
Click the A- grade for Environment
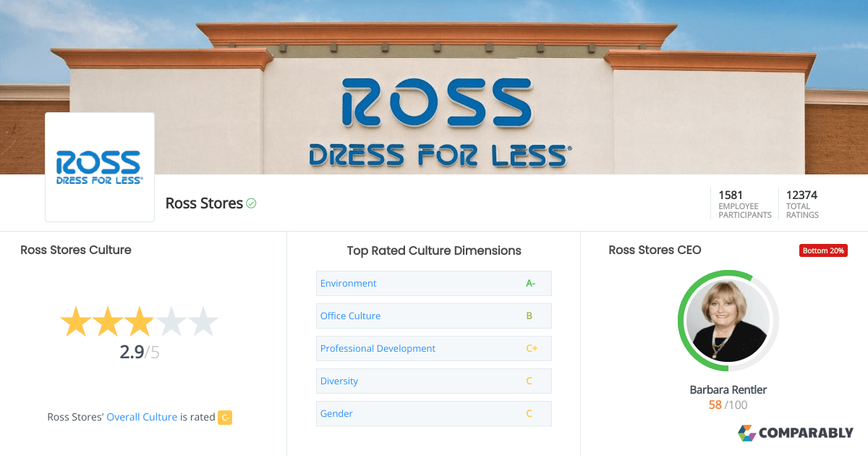coord(530,283)
